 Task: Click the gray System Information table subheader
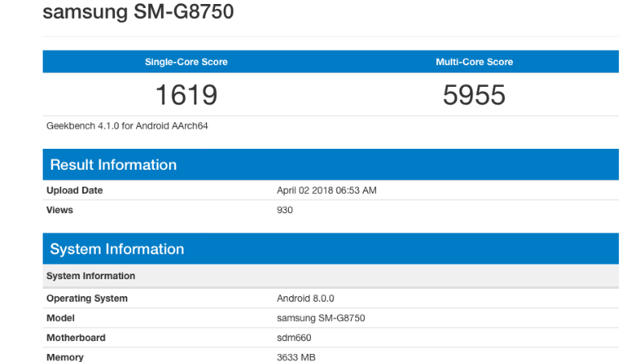coord(91,276)
